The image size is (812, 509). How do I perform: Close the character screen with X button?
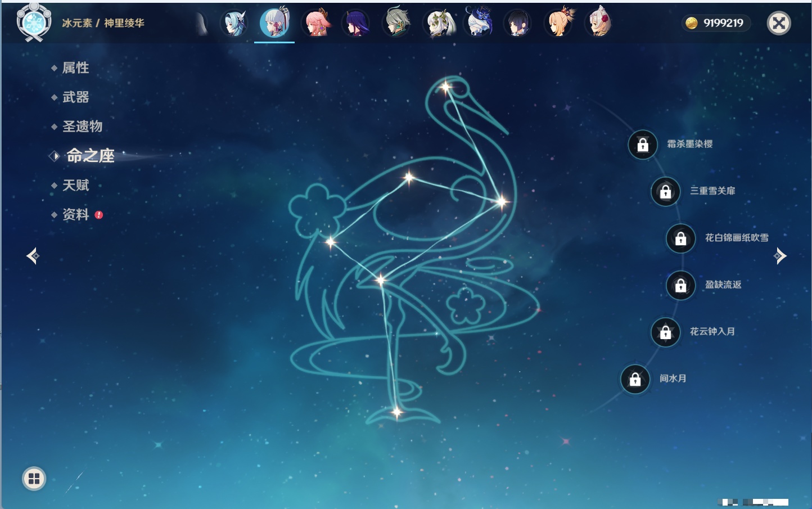coord(779,23)
